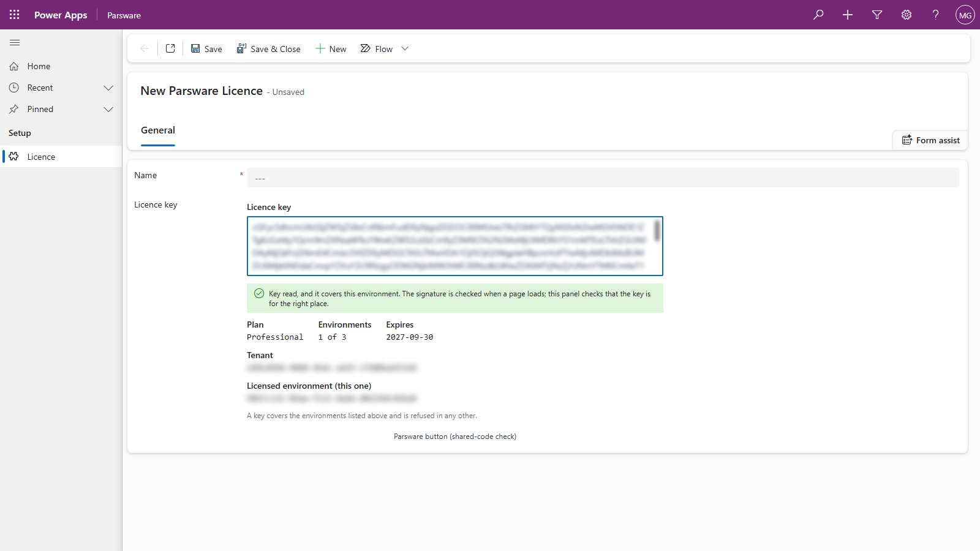
Task: Open Recent in the sidebar
Action: click(x=40, y=88)
